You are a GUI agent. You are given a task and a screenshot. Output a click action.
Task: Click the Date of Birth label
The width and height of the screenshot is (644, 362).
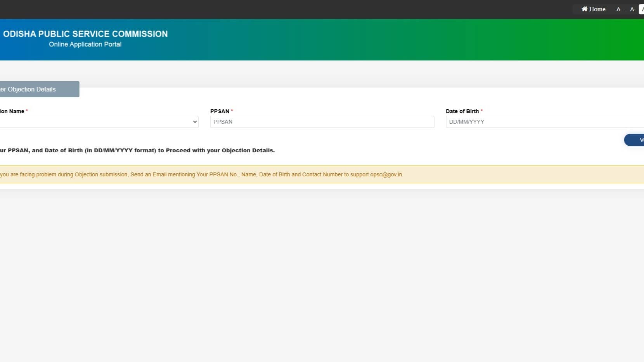click(462, 111)
